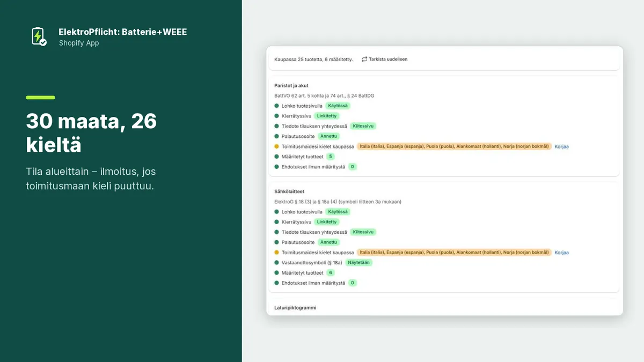Click the Näytetään badge for Vastaanottosymboli

[358, 263]
